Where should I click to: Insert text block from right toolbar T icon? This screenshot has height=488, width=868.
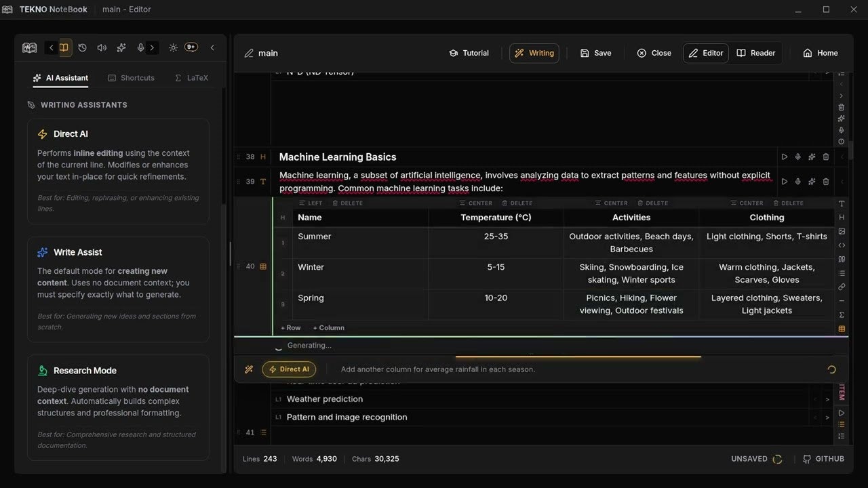point(842,203)
